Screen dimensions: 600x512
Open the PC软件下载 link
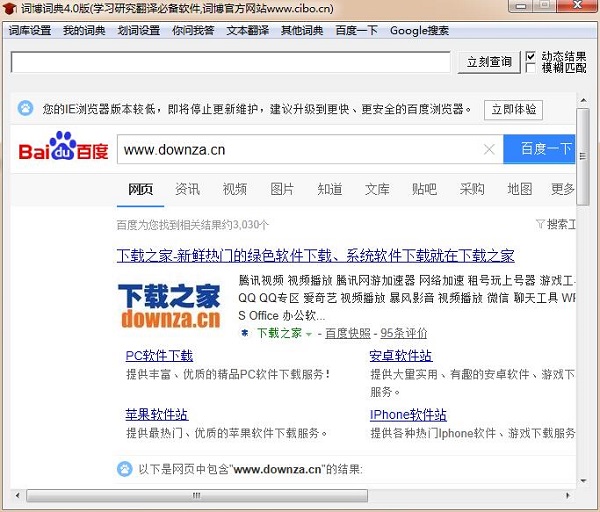(159, 356)
